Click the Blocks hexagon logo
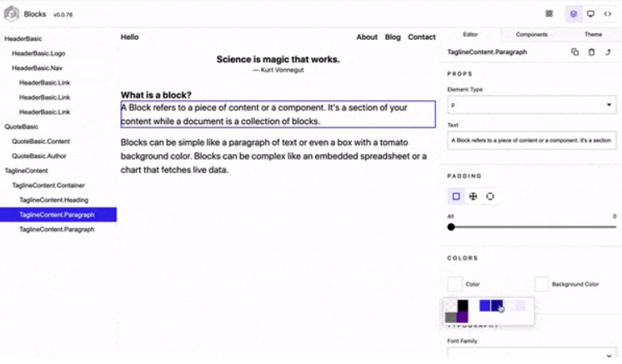 point(12,14)
